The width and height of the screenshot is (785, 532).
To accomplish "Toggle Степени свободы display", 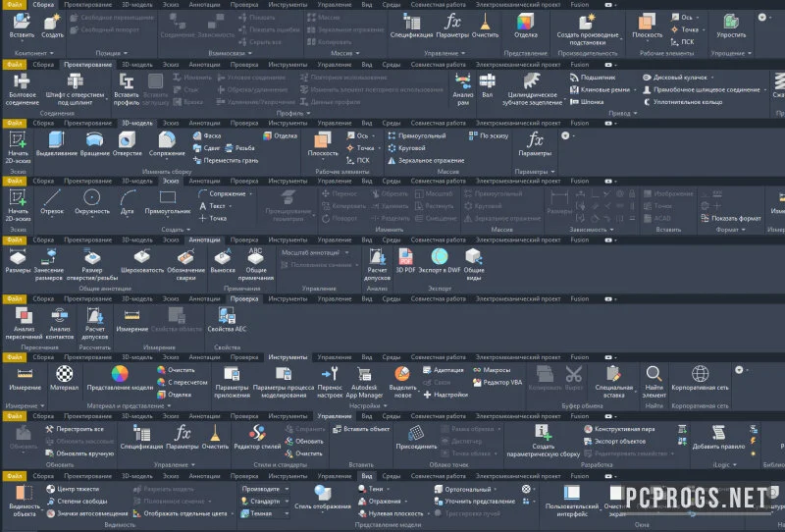I will (x=78, y=501).
